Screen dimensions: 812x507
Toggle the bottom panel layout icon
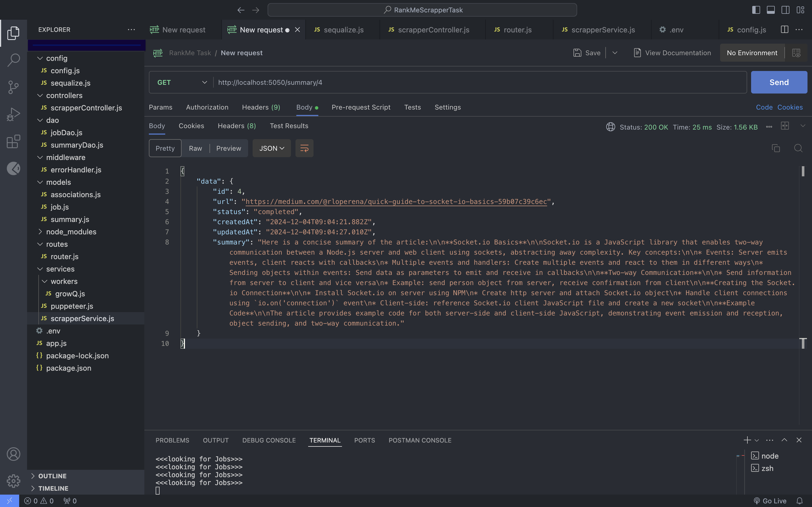point(771,10)
